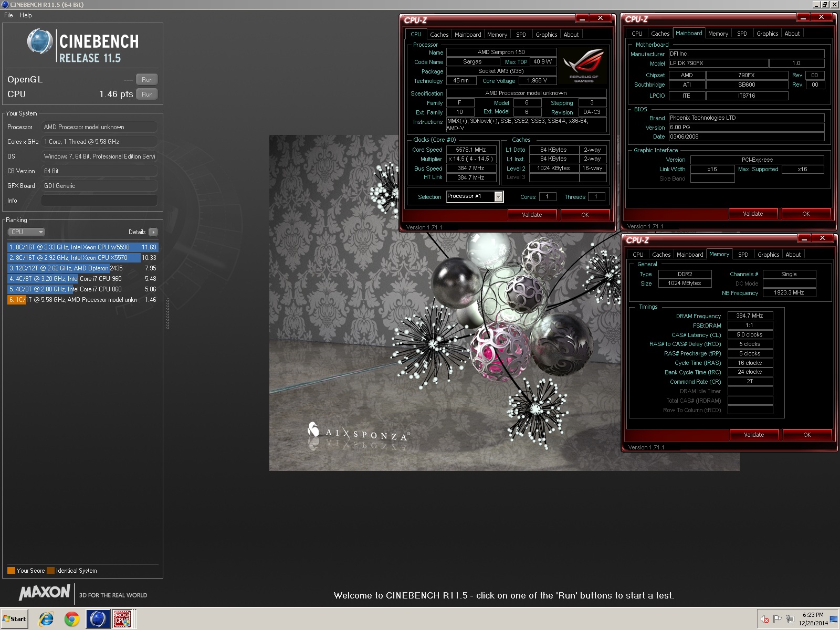Click the orange Your Score legend swatch

point(11,571)
